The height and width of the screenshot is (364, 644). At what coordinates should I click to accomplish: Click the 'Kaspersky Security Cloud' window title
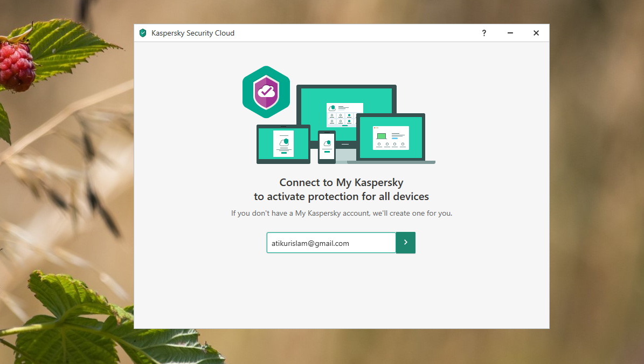click(x=192, y=33)
